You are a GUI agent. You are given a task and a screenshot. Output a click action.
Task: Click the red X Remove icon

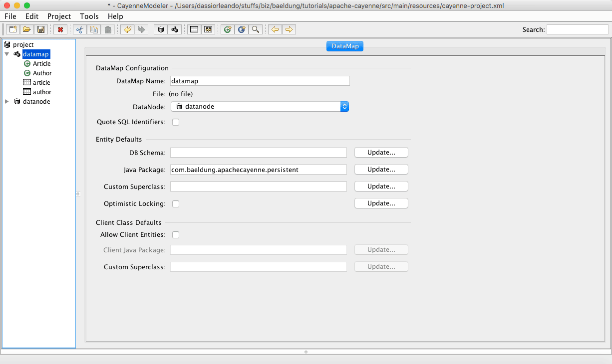coord(60,30)
